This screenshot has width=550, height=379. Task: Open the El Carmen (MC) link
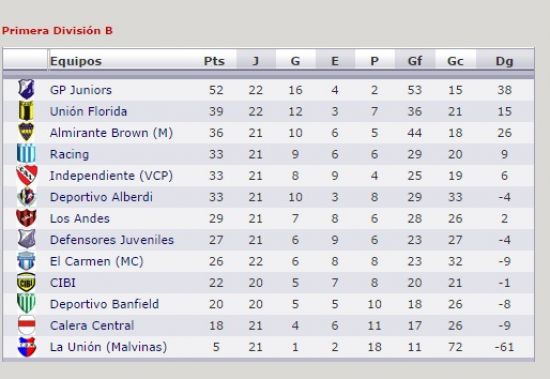click(96, 262)
